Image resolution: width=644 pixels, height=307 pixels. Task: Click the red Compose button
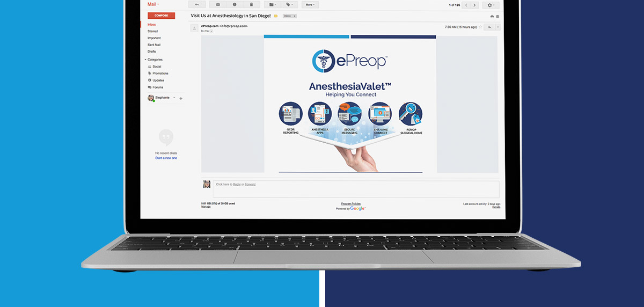point(161,16)
